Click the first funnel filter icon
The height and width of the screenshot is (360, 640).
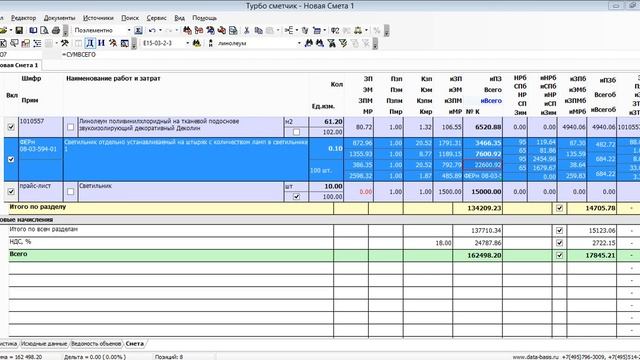[331, 43]
